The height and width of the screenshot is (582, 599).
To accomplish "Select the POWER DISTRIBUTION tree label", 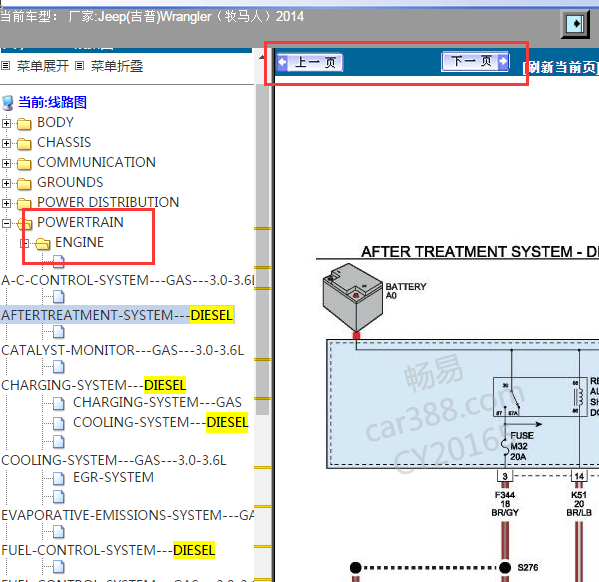I will pos(108,202).
